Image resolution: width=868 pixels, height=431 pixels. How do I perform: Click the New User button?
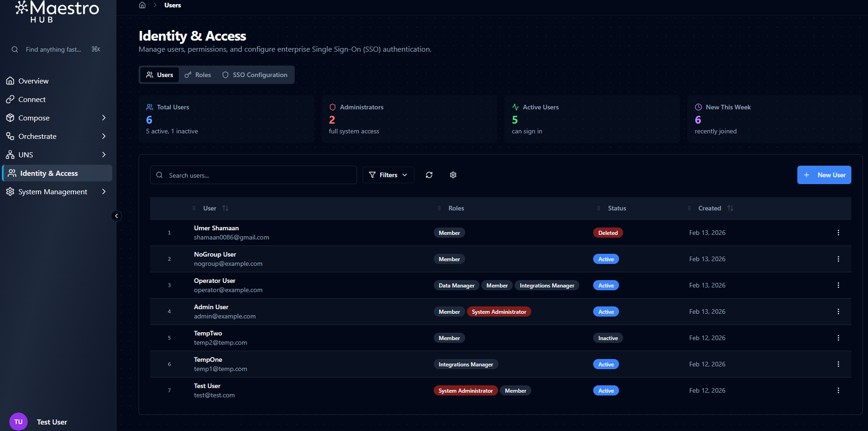pyautogui.click(x=824, y=175)
